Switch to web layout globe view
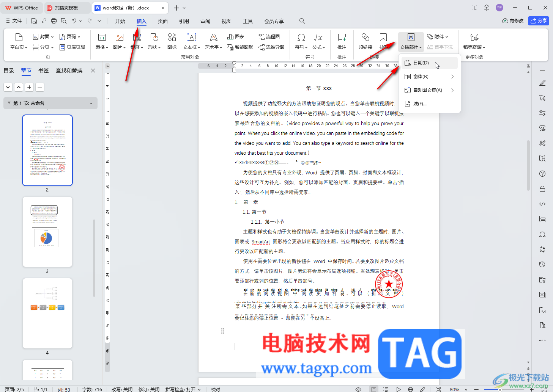The height and width of the screenshot is (392, 553). click(410, 389)
